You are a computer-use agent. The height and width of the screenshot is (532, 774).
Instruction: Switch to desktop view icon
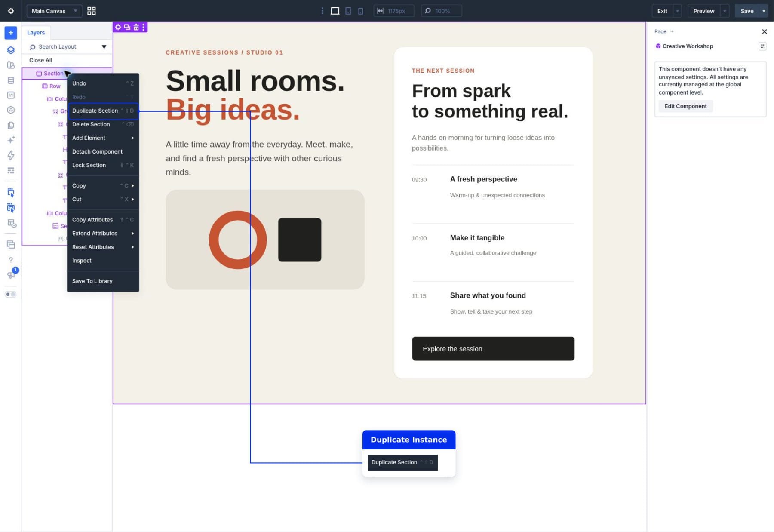pyautogui.click(x=335, y=11)
